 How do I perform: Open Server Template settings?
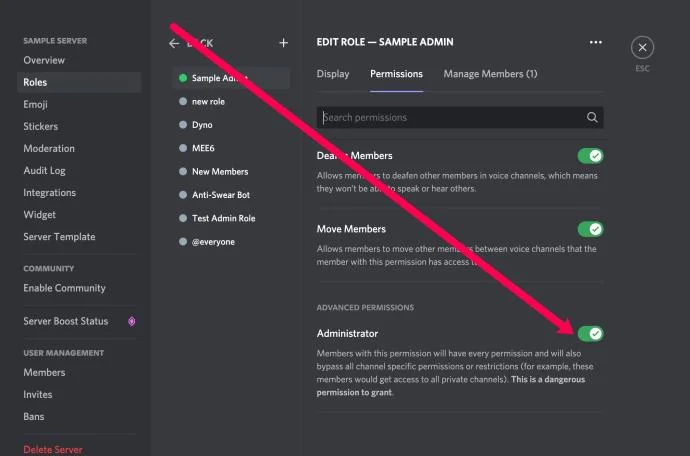(x=59, y=237)
